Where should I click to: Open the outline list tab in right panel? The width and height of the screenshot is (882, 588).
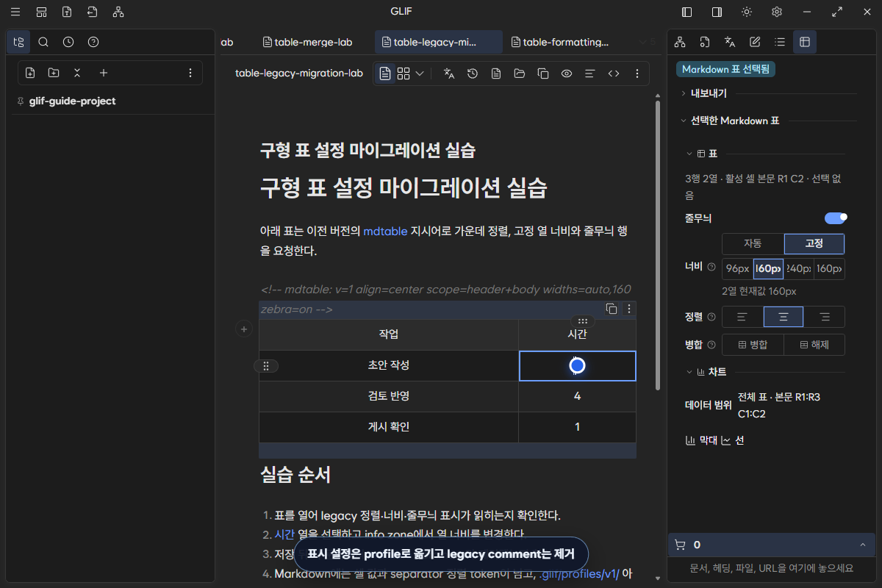coord(780,42)
